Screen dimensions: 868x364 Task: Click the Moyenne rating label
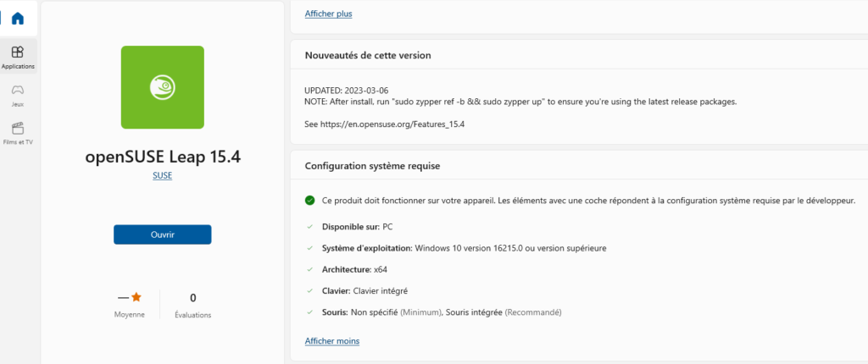(x=130, y=315)
